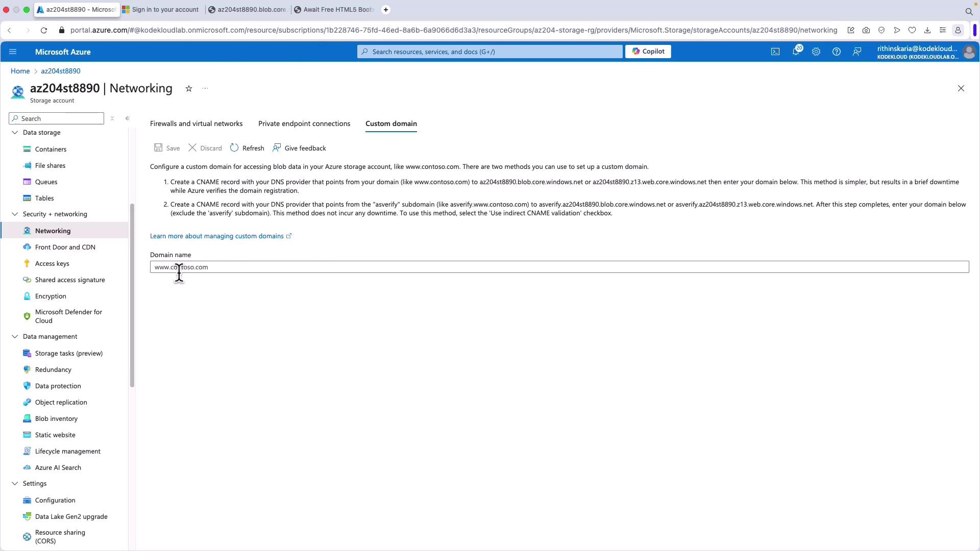Open Cloud Shell from the top bar
Image resolution: width=980 pixels, height=551 pixels.
pyautogui.click(x=775, y=52)
